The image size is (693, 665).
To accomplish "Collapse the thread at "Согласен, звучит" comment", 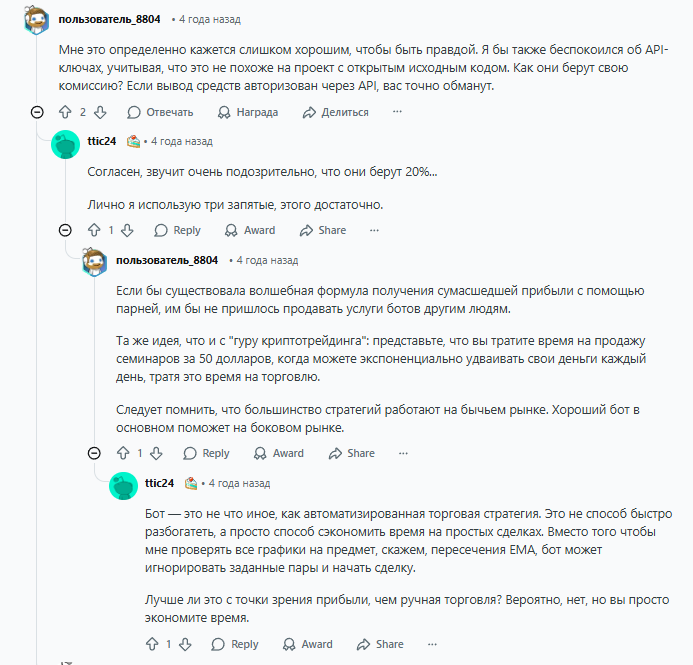I will (x=67, y=230).
